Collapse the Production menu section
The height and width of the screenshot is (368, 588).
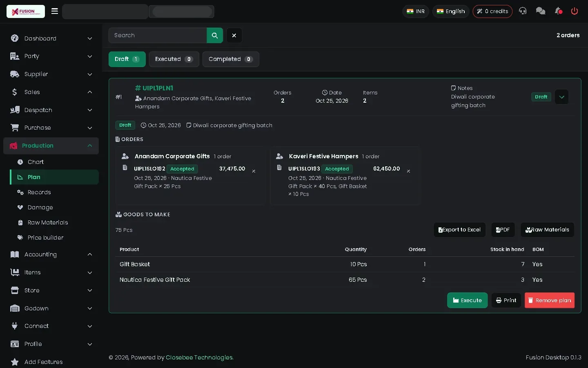(x=51, y=146)
